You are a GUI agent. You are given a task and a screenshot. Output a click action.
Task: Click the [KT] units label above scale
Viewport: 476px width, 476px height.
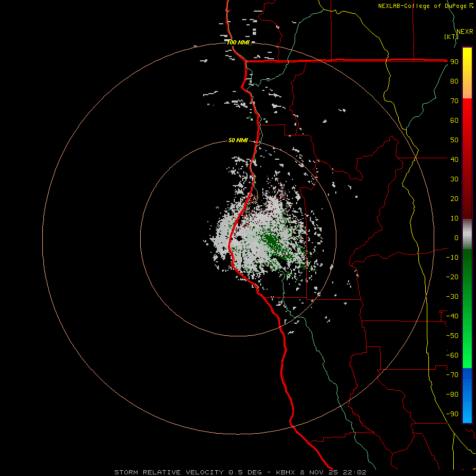click(x=452, y=36)
